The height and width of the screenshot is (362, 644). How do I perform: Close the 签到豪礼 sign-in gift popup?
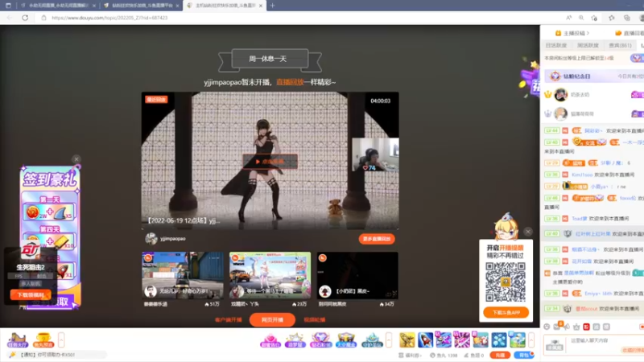76,159
